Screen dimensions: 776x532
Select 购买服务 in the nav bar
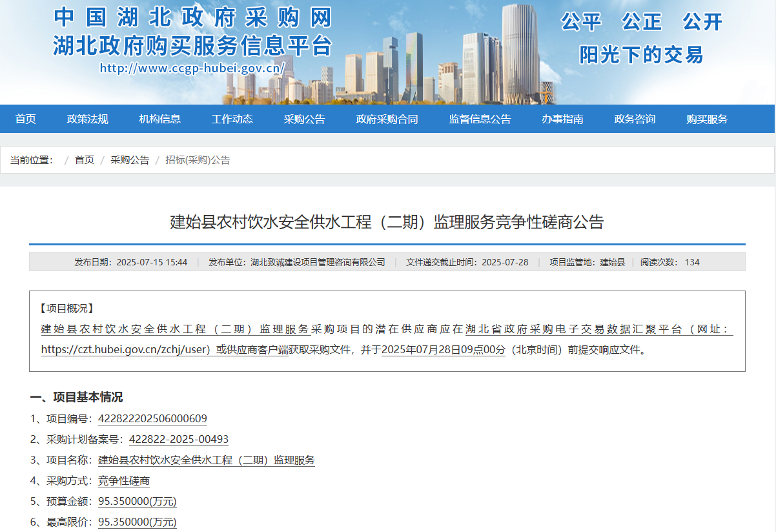coord(708,119)
